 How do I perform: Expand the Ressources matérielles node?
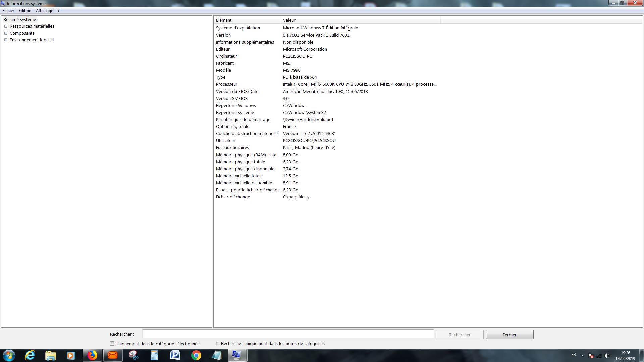pyautogui.click(x=6, y=26)
